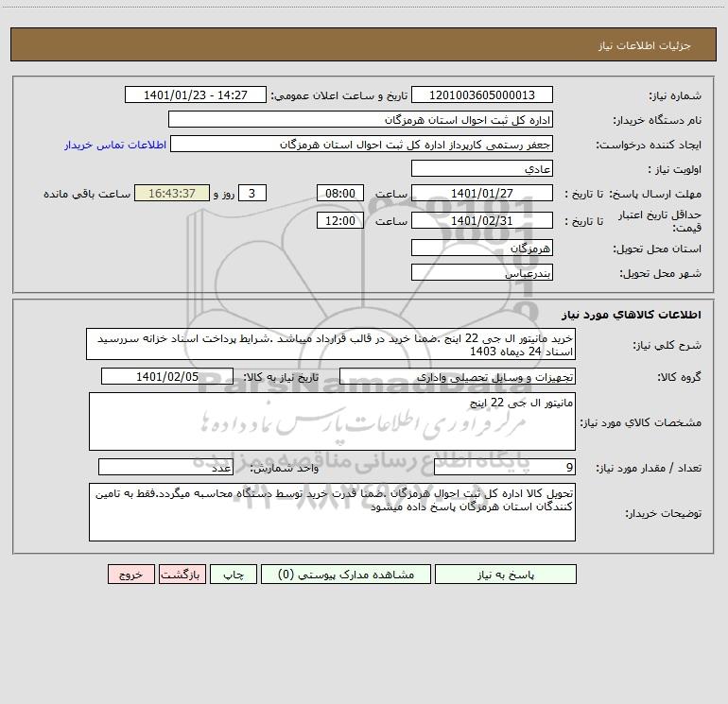This screenshot has width=728, height=704.
Task: Open اطلاعات تماس خریدار link
Action: (x=115, y=145)
